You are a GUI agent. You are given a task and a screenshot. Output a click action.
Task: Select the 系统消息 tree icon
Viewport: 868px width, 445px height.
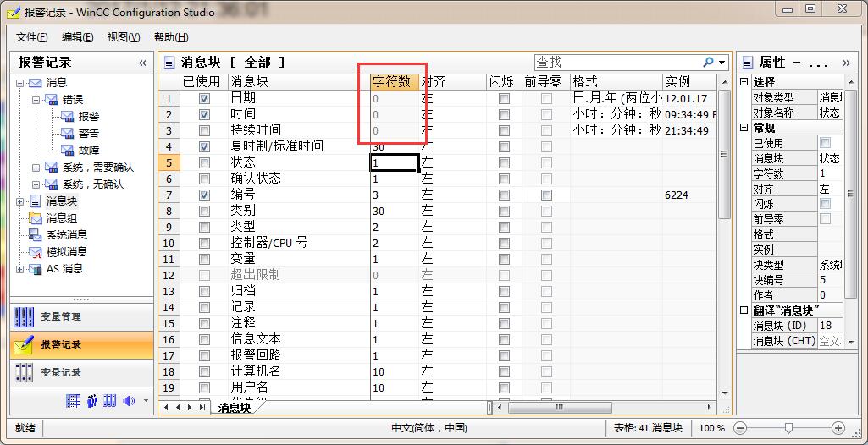pyautogui.click(x=36, y=235)
